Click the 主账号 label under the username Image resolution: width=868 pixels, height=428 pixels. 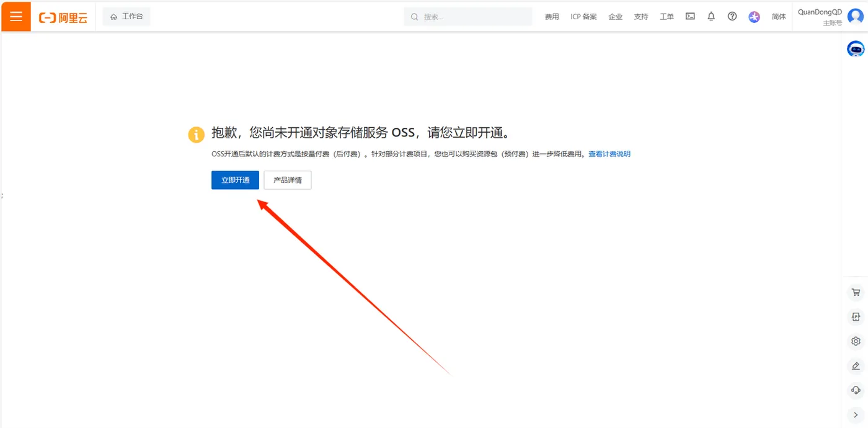833,23
